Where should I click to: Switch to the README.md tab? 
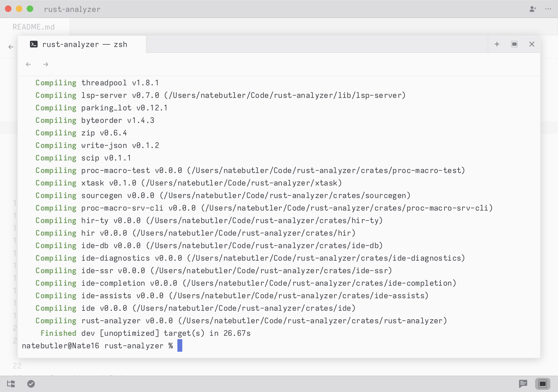tap(34, 27)
